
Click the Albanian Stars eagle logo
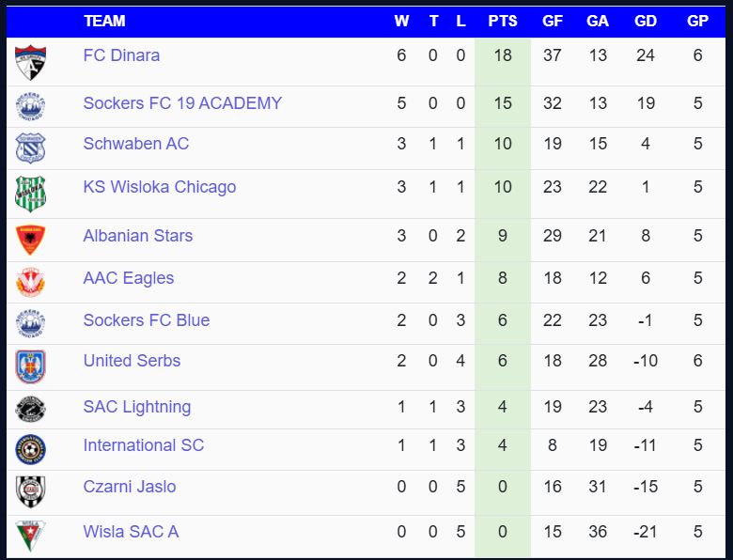pos(30,240)
